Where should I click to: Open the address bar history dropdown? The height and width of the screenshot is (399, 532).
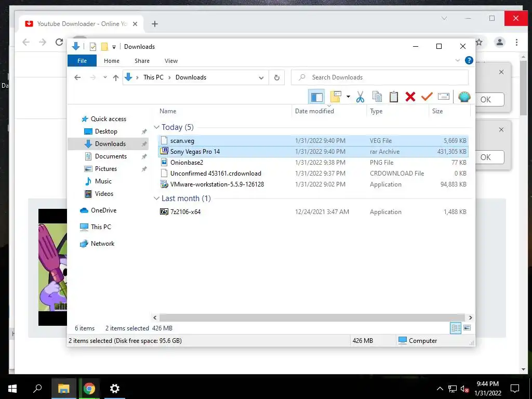coord(261,78)
